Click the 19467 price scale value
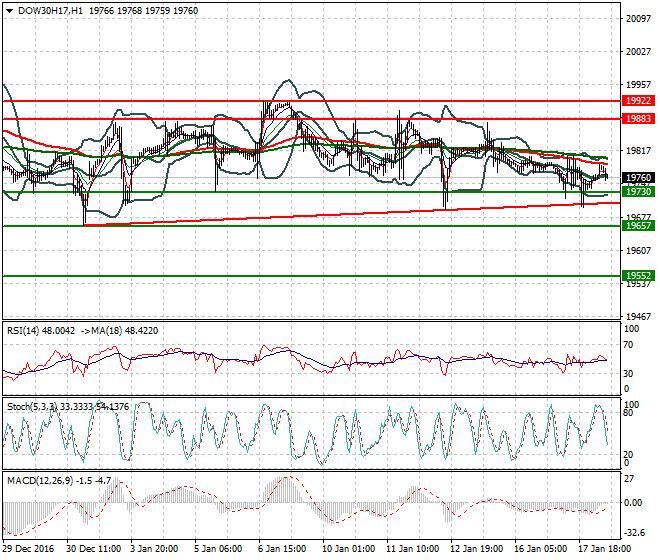Image resolution: width=660 pixels, height=560 pixels. click(x=639, y=316)
